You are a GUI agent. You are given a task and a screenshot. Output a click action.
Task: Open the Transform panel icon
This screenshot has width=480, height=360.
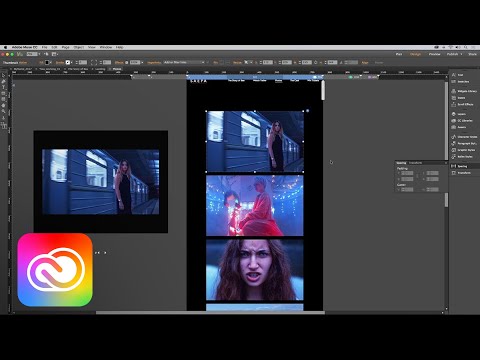[454, 173]
